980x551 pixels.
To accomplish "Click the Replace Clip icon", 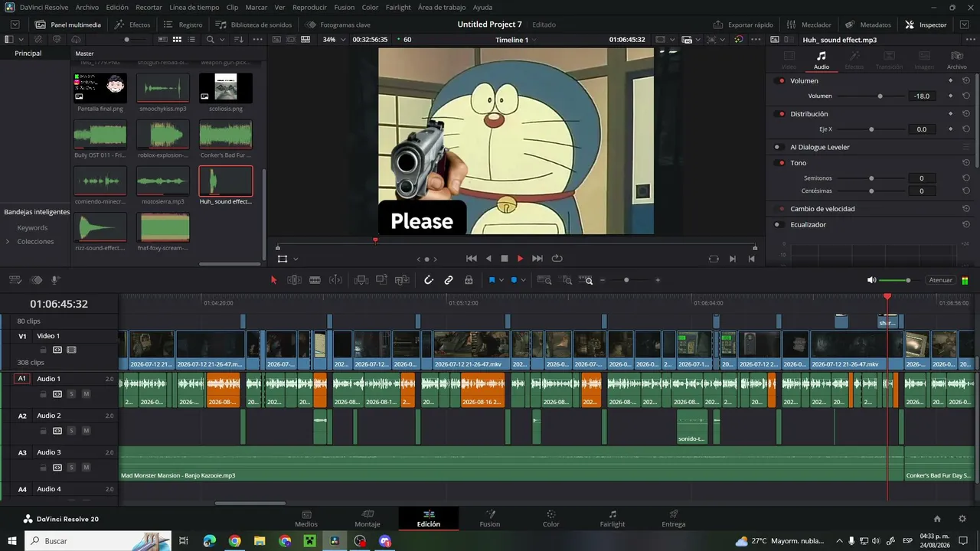I will pyautogui.click(x=402, y=280).
